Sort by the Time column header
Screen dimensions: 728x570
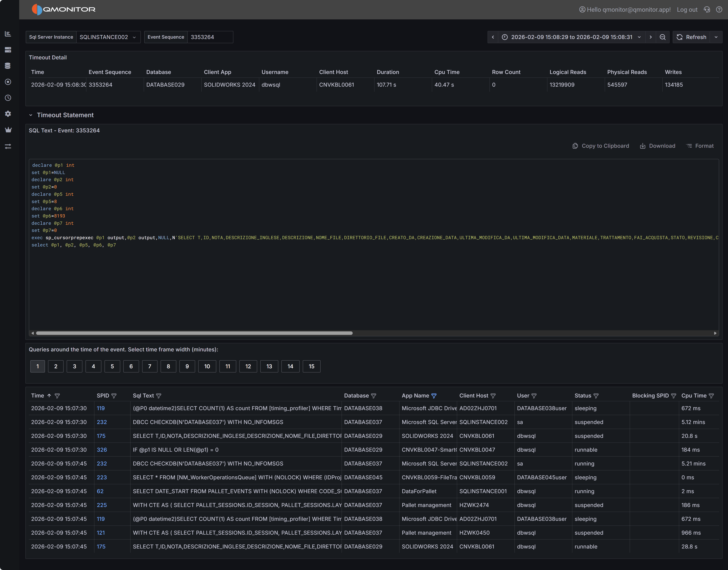38,395
